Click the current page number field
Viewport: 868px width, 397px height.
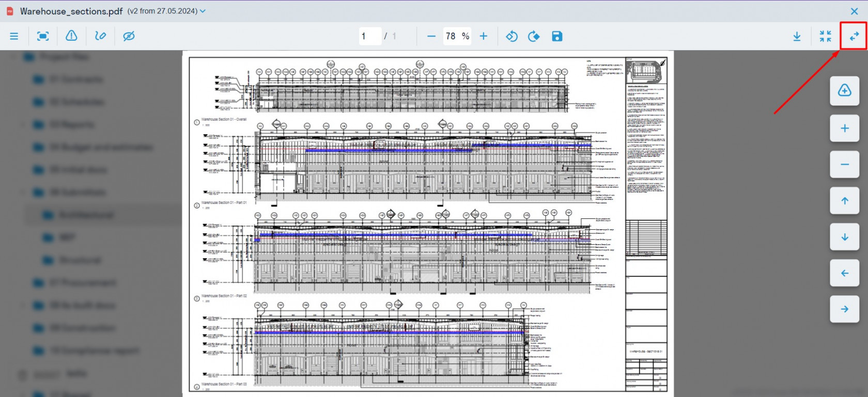[370, 36]
